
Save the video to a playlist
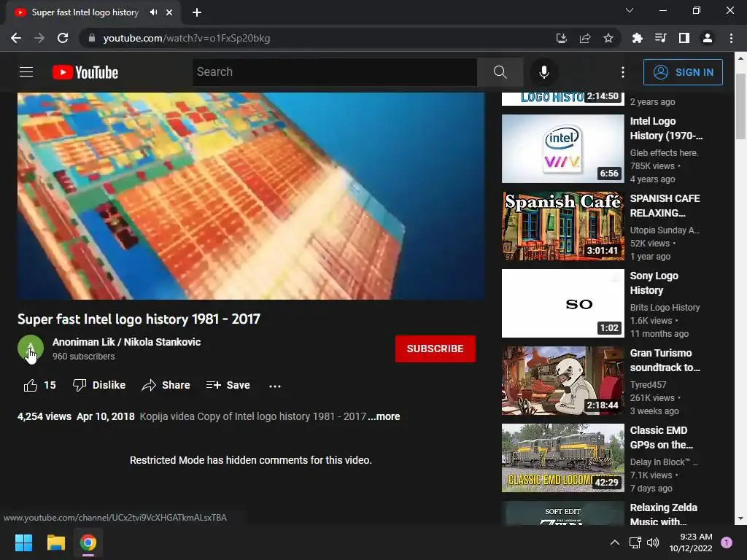click(228, 385)
